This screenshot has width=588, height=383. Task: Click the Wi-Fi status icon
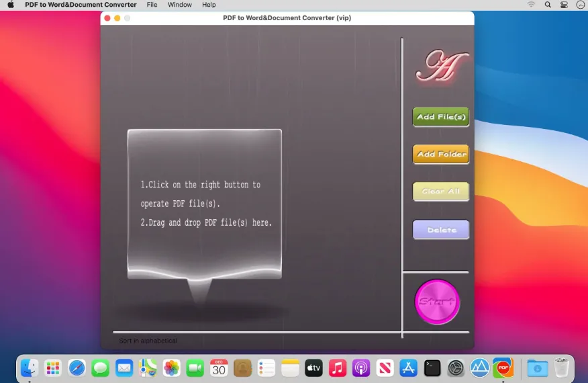(531, 5)
